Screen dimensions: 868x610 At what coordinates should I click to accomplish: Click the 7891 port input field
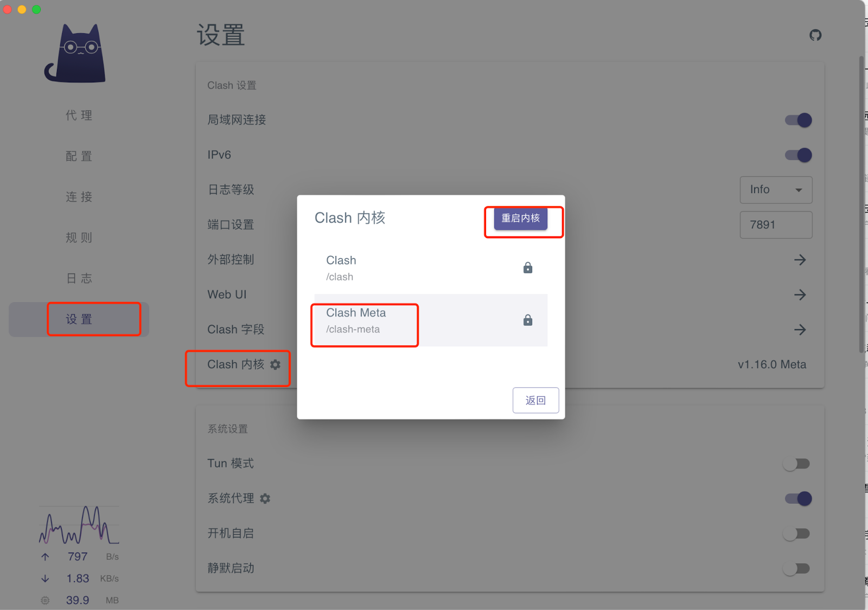coord(776,224)
